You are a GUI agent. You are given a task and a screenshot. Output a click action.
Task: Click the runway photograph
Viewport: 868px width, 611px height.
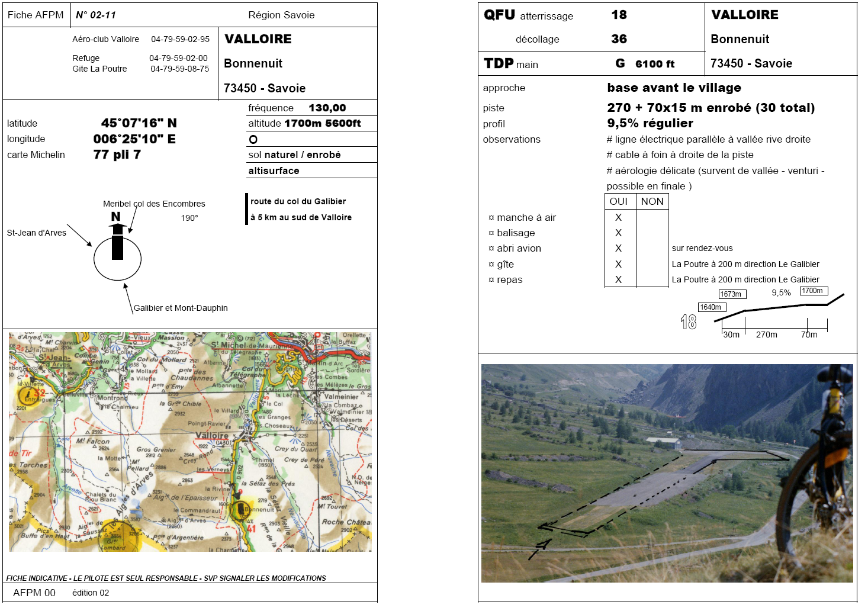tap(667, 473)
